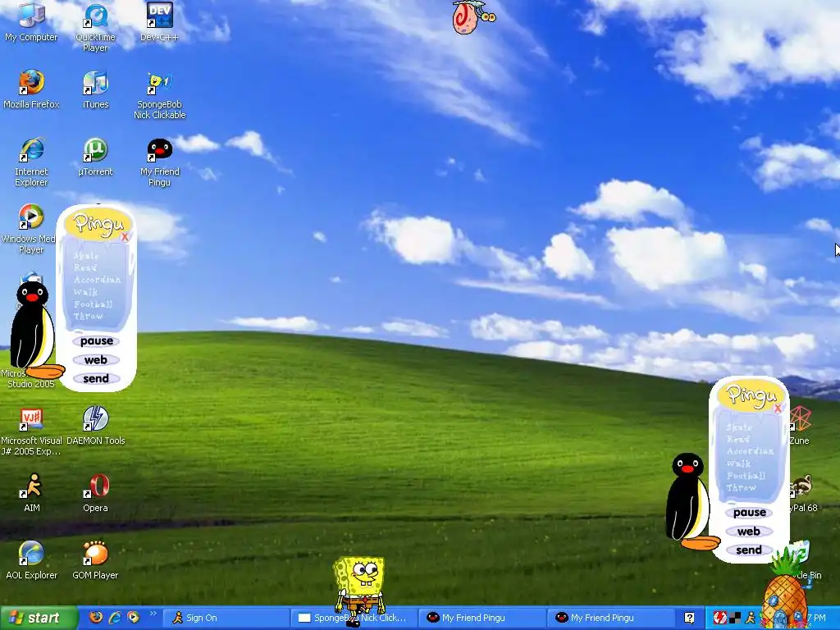Click the AIM running man tray icon
This screenshot has width=840, height=630.
750,618
